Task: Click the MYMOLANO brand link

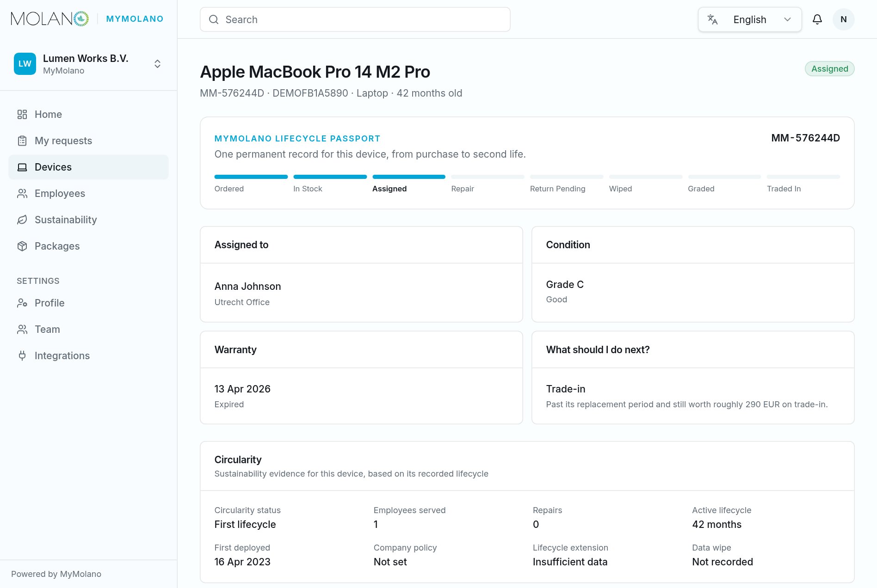Action: point(135,19)
